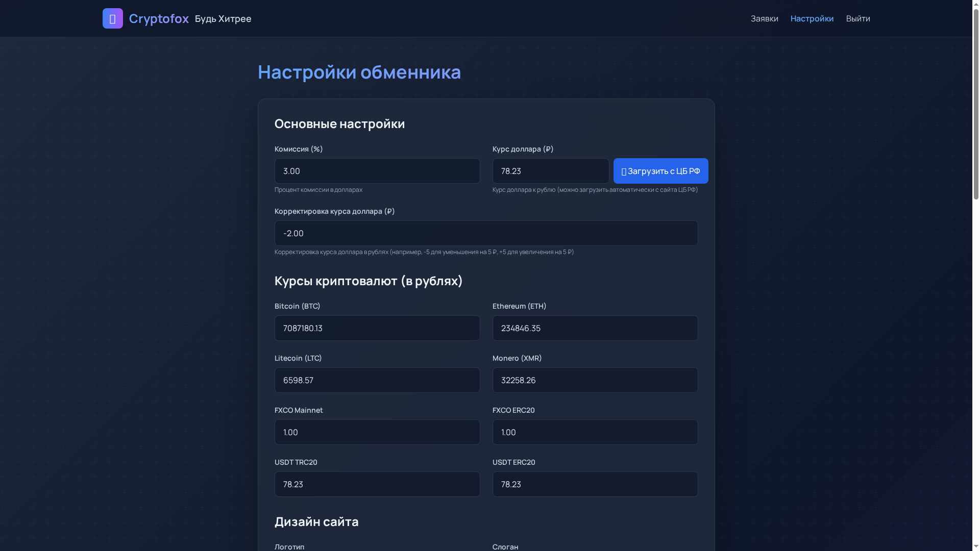Click the Будь Хитрее slogan text
The height and width of the screenshot is (551, 980).
[223, 19]
